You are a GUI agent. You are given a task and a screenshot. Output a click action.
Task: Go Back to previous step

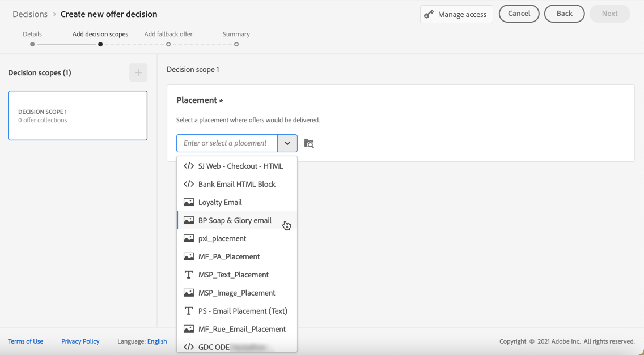(x=564, y=14)
